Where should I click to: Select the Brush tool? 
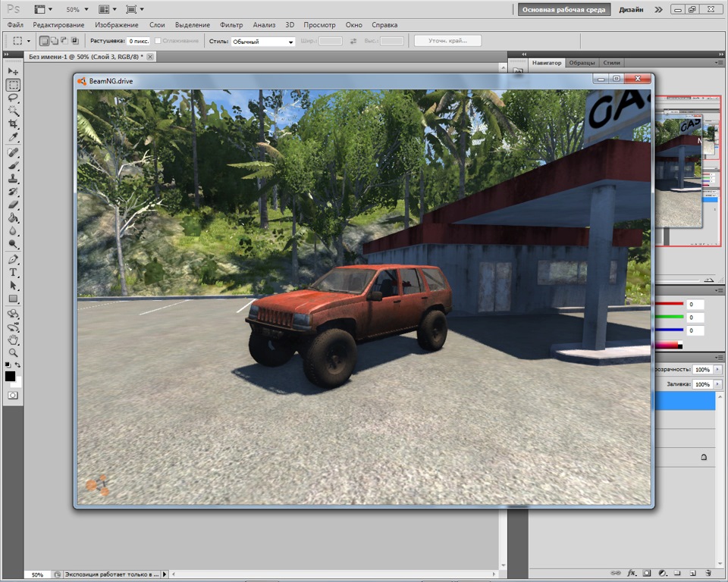[13, 166]
